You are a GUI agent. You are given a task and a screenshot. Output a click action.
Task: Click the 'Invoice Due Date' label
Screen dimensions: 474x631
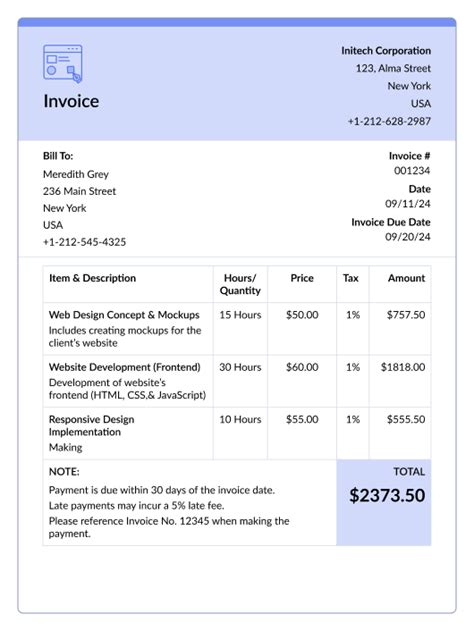coord(391,222)
